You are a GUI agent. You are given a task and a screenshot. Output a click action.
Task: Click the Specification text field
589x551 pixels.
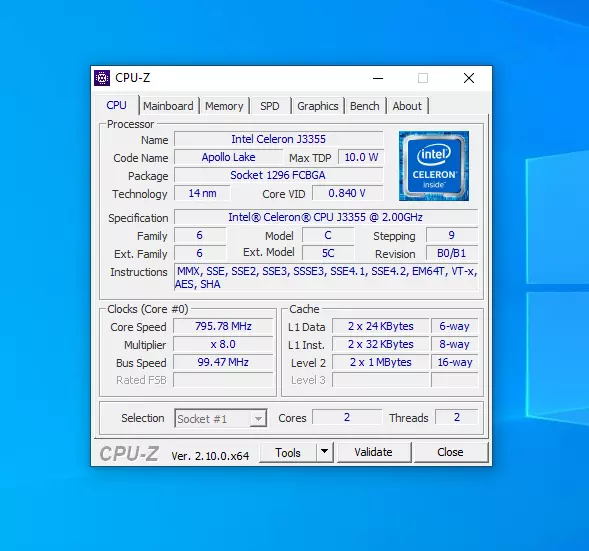[326, 217]
